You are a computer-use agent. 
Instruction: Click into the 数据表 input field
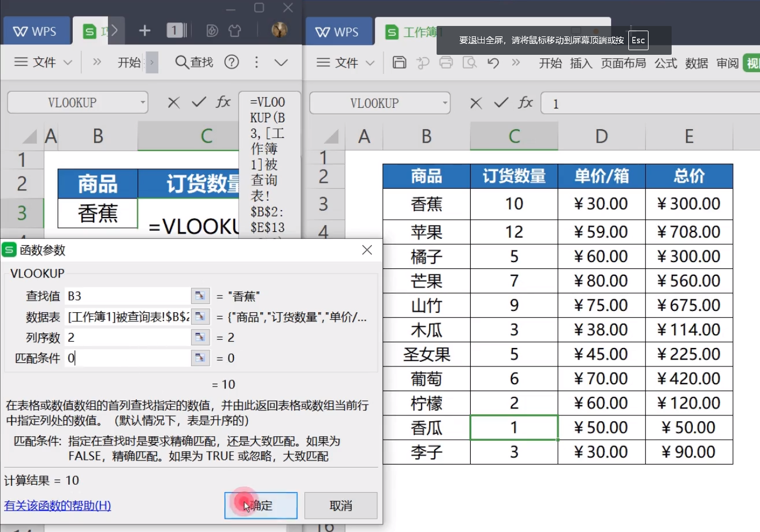(x=128, y=316)
